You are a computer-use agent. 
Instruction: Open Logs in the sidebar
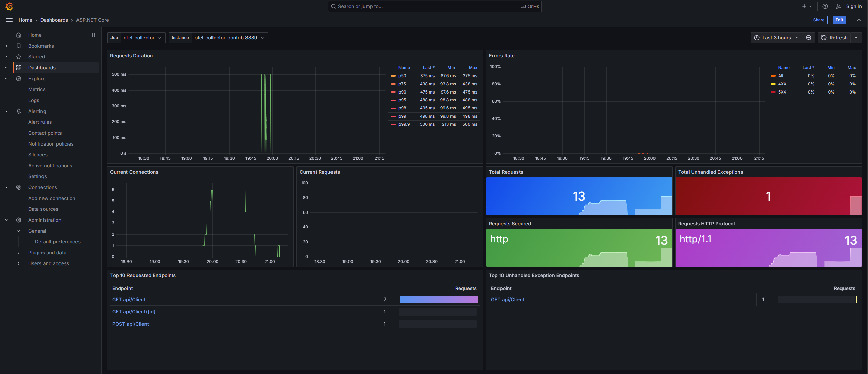click(x=34, y=100)
